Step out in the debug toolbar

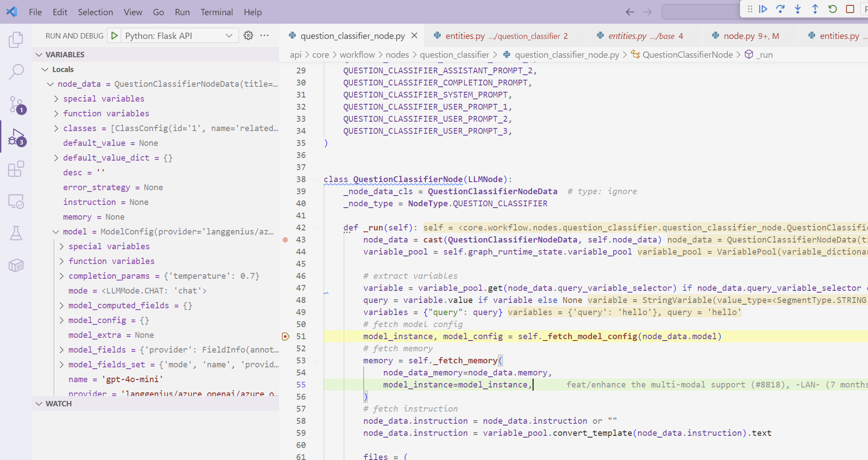(x=815, y=9)
